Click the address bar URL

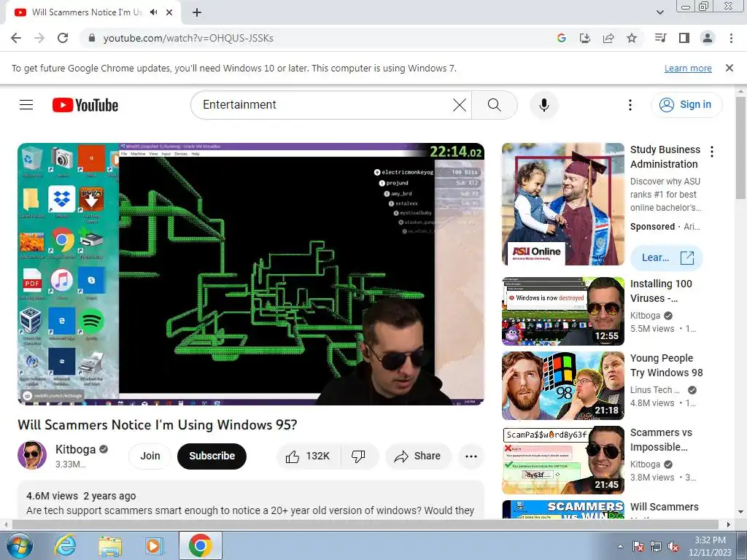click(188, 38)
